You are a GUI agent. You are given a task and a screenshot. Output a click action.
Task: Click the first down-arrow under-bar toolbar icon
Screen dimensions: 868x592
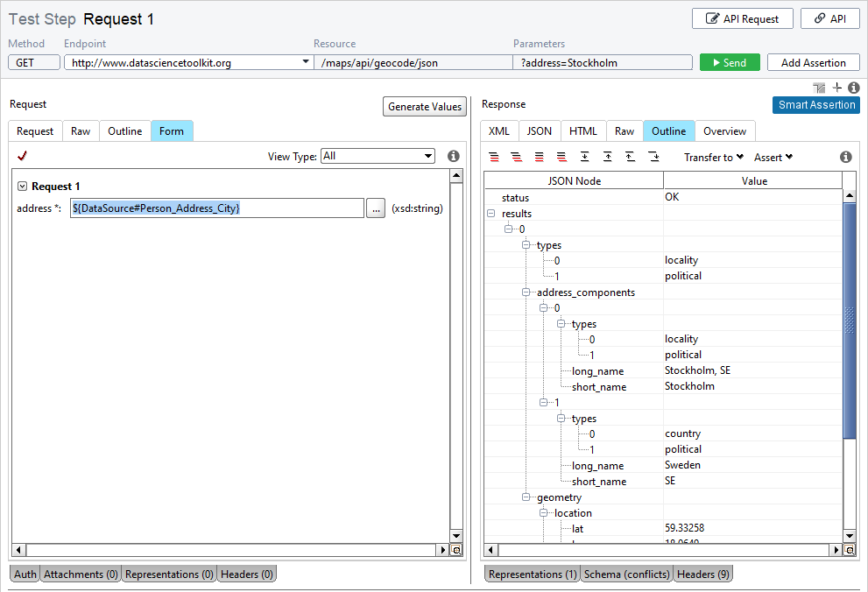(584, 157)
